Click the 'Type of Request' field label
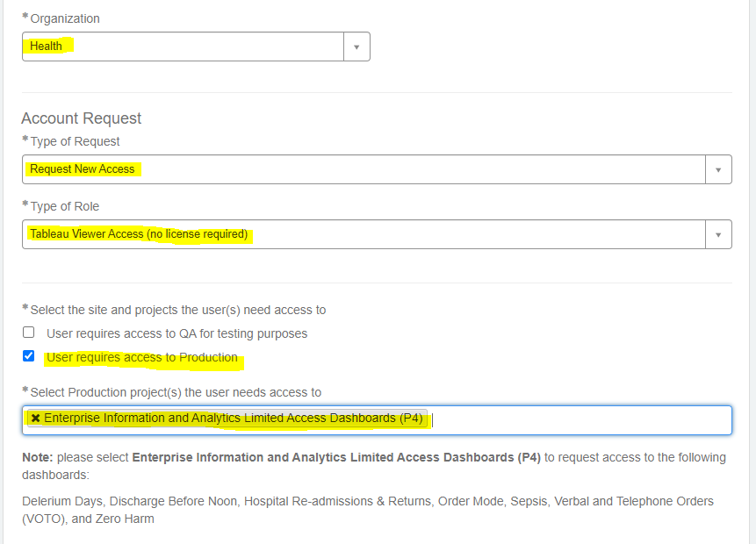756x544 pixels. [75, 141]
